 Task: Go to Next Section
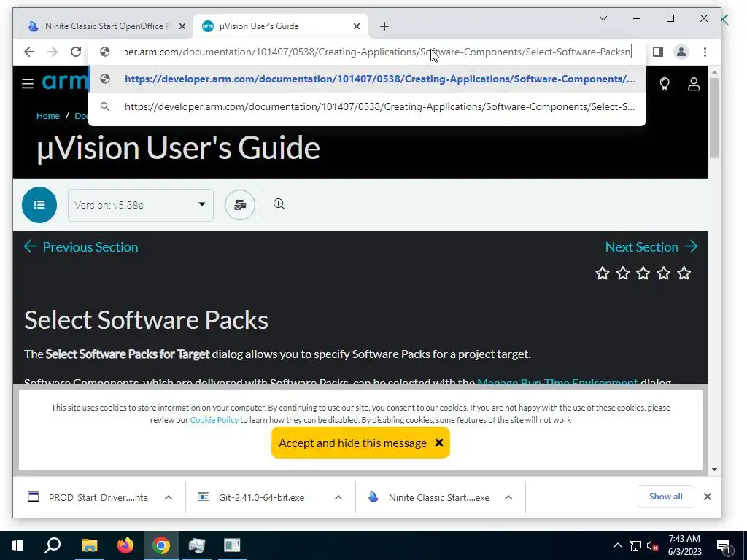pyautogui.click(x=651, y=246)
